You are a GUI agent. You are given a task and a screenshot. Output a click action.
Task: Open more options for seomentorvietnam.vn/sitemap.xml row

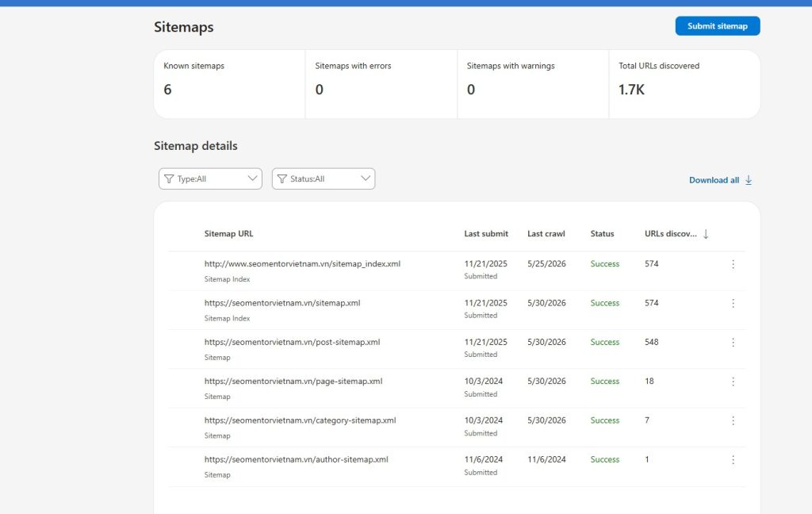click(x=733, y=303)
